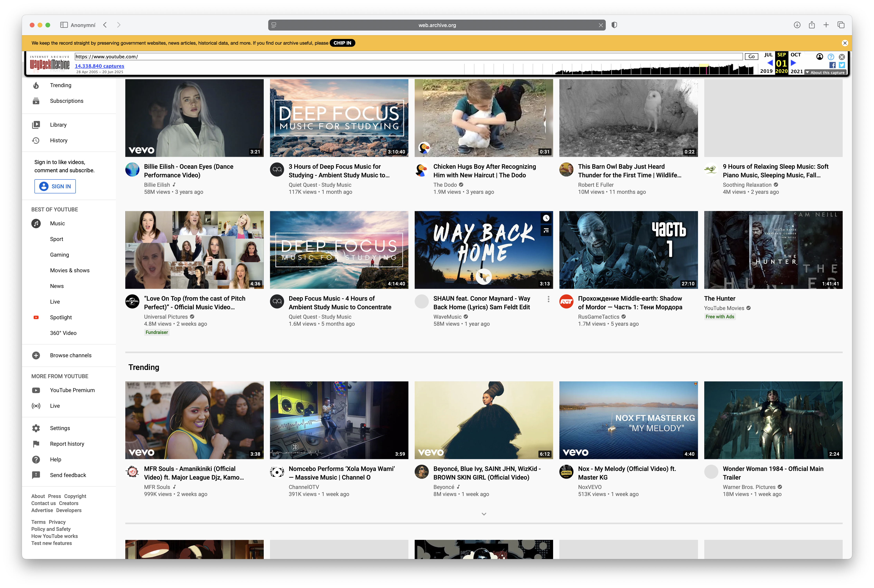
Task: Open Settings gear icon in sidebar
Action: pyautogui.click(x=36, y=428)
